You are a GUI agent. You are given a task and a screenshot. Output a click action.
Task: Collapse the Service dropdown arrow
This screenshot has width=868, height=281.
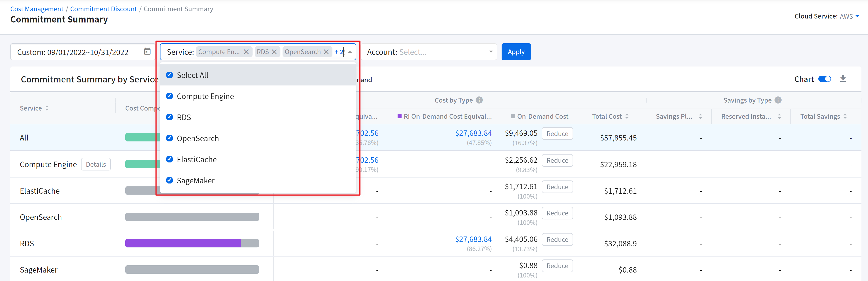pyautogui.click(x=350, y=52)
